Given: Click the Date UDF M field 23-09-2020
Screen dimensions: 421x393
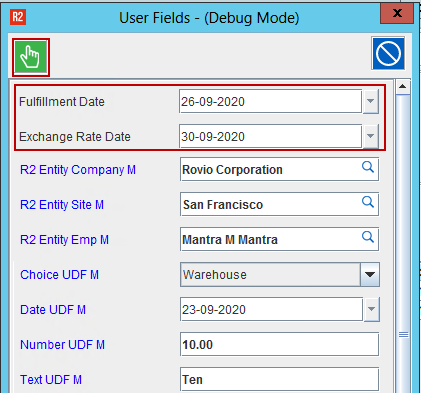Looking at the screenshot, I should click(x=271, y=309).
